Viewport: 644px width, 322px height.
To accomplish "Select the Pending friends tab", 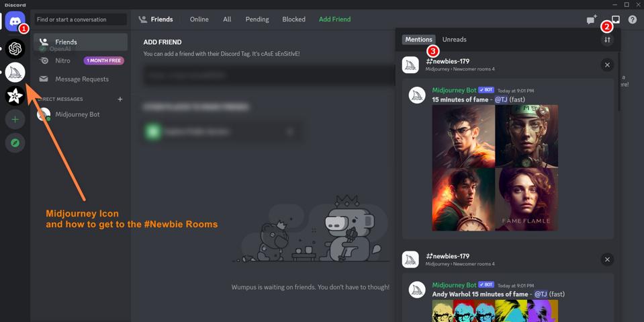I will [x=257, y=19].
